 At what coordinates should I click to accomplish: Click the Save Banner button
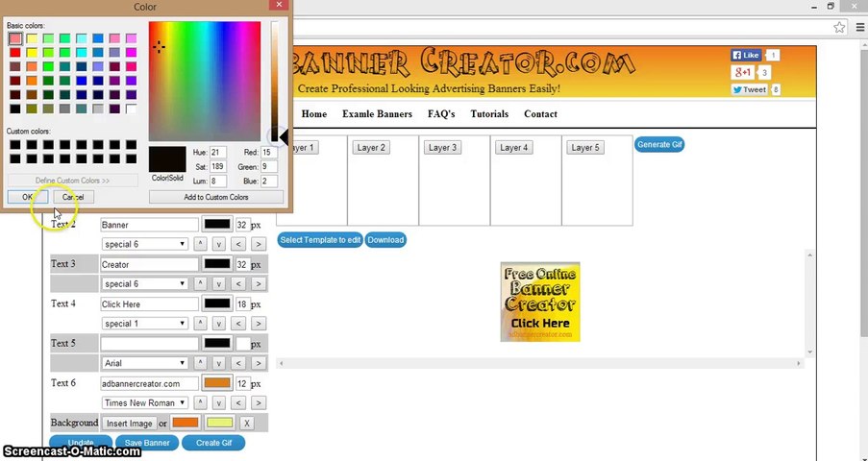pyautogui.click(x=147, y=443)
